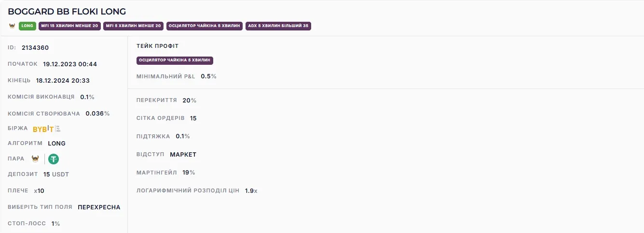Image resolution: width=644 pixels, height=233 pixels.
Task: Click the MFI 5 хвилин менше 20 tag
Action: click(x=134, y=26)
